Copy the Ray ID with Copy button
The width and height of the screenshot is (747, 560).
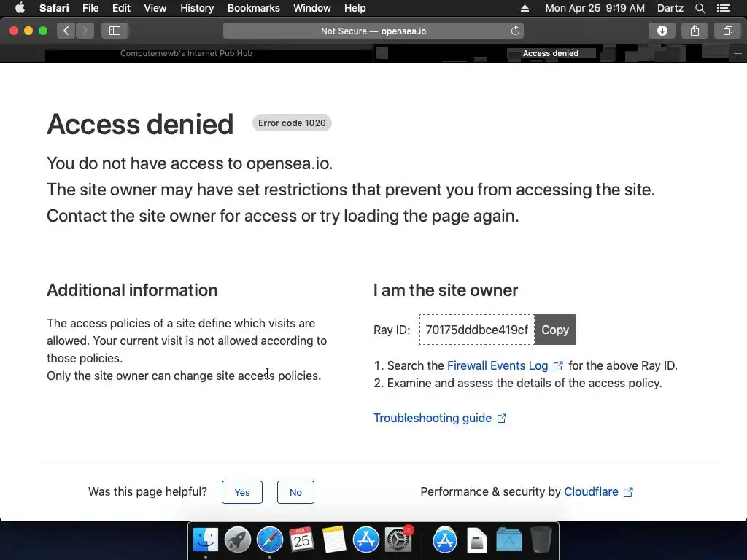coord(555,330)
